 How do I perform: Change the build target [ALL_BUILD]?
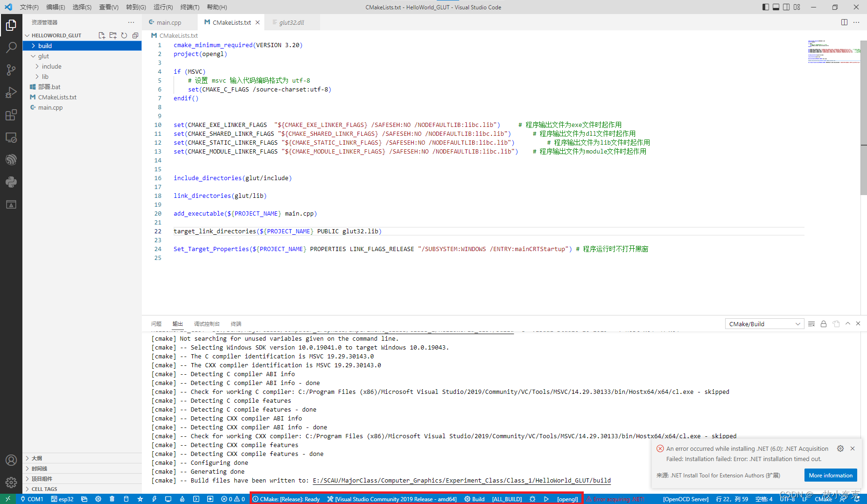click(x=507, y=499)
